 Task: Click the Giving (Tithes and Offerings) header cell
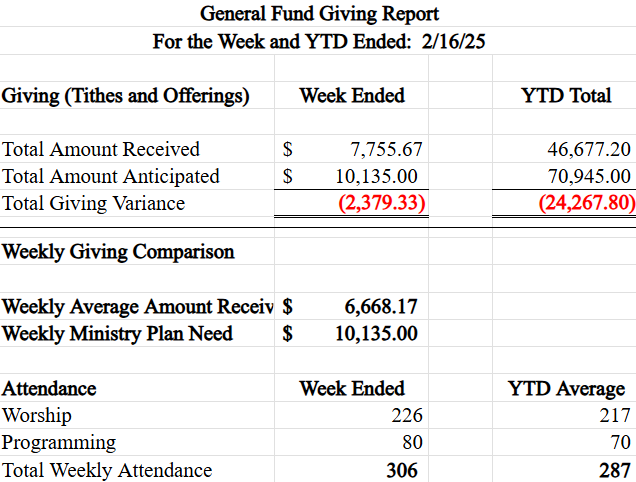point(126,96)
